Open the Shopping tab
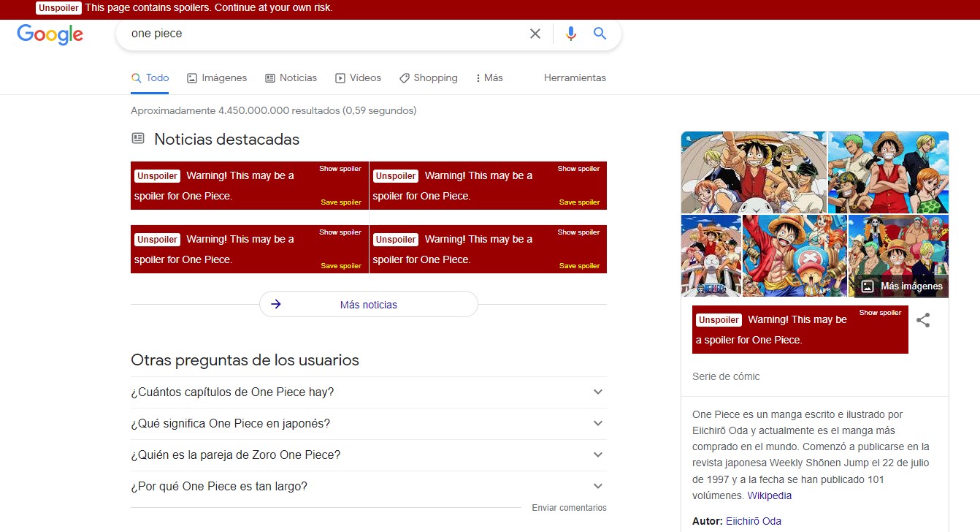The width and height of the screenshot is (980, 532). coord(428,77)
